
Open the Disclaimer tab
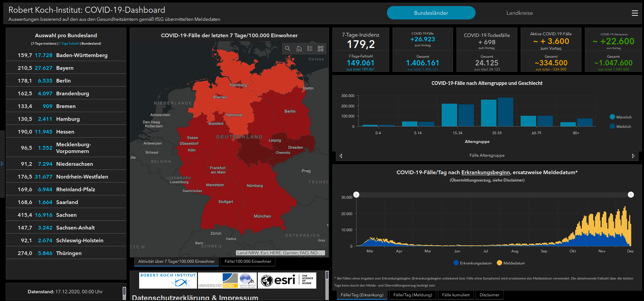click(x=489, y=295)
